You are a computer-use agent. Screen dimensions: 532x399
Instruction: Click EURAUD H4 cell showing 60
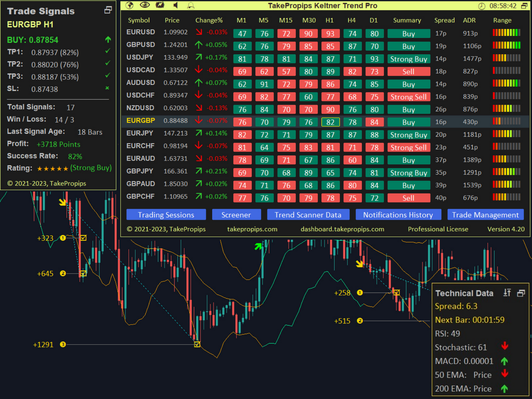click(x=352, y=160)
